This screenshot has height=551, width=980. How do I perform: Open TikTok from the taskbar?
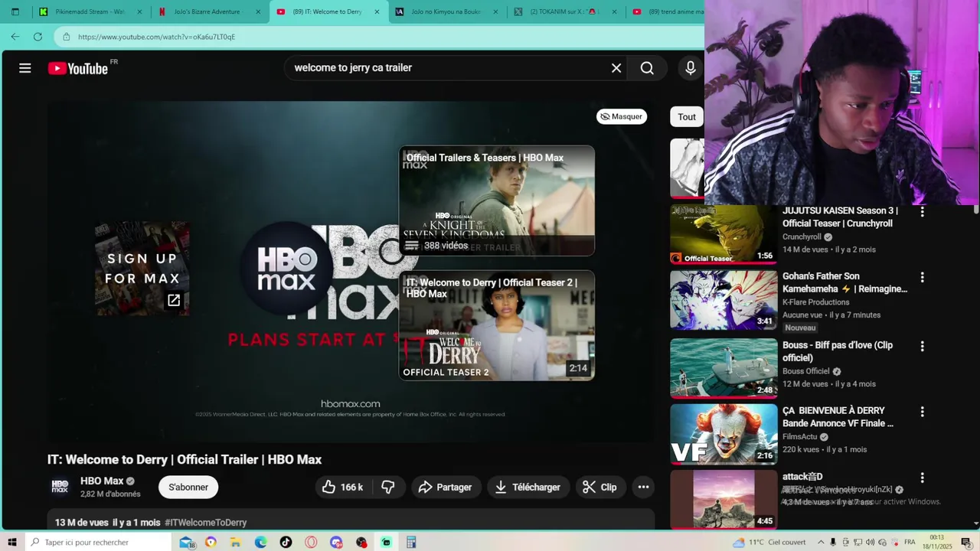(286, 542)
